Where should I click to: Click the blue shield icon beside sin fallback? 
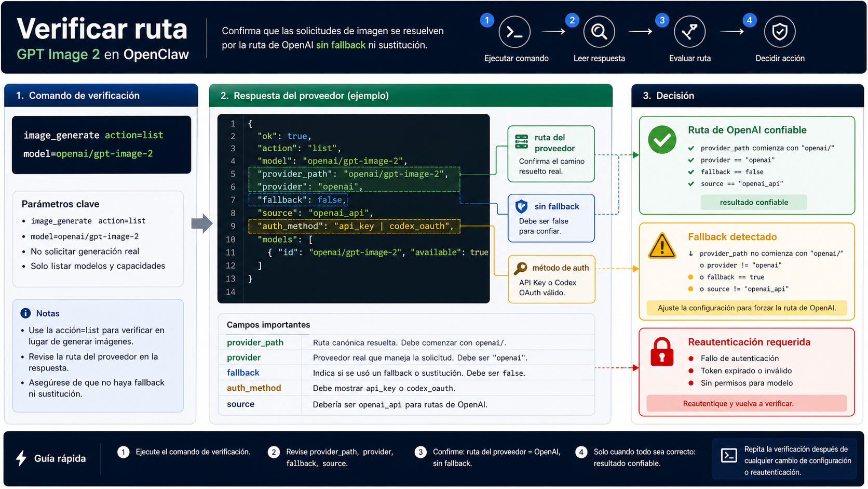tap(521, 206)
